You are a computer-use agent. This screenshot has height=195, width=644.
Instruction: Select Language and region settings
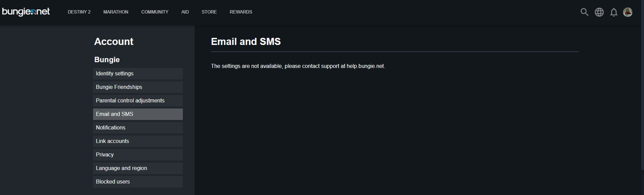click(x=138, y=168)
